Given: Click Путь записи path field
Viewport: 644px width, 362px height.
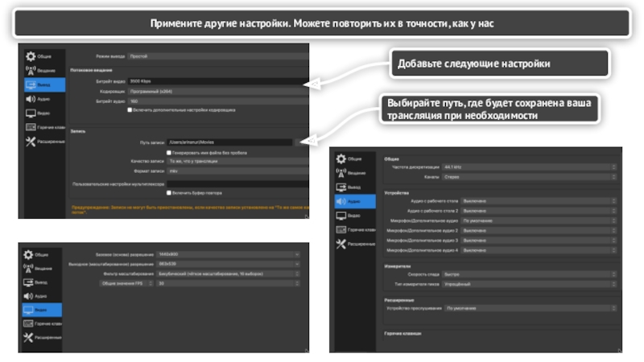Looking at the screenshot, I should tap(229, 142).
